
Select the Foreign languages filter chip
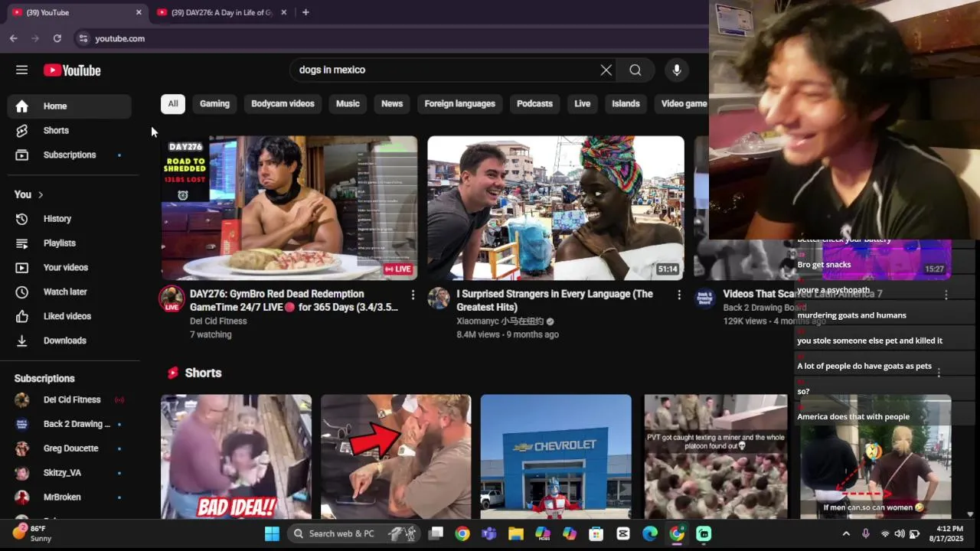tap(459, 104)
